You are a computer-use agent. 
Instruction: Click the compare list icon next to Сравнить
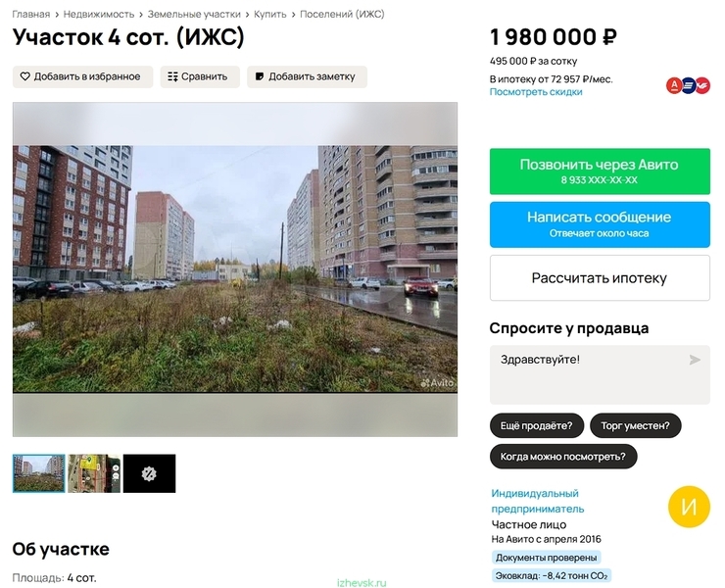point(172,76)
